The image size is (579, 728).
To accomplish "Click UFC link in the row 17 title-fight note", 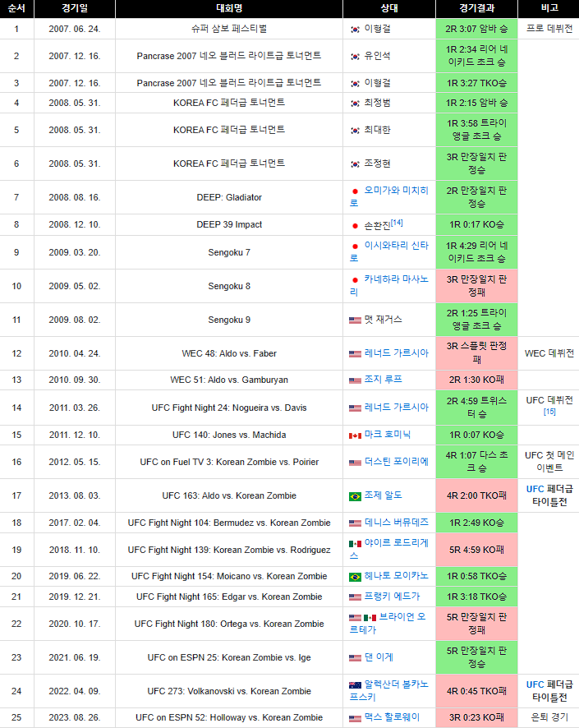I will [x=535, y=489].
